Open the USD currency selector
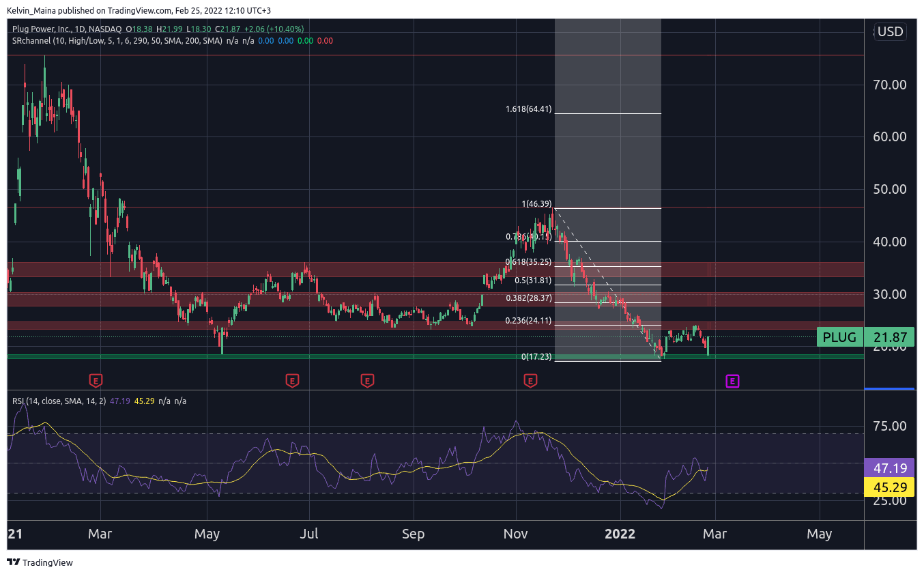 tap(889, 31)
